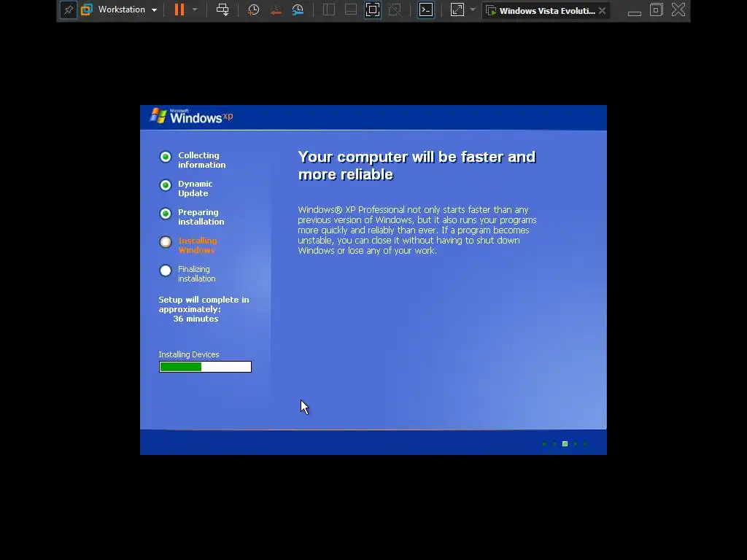Enter full screen mode
The height and width of the screenshot is (560, 747).
tap(373, 9)
